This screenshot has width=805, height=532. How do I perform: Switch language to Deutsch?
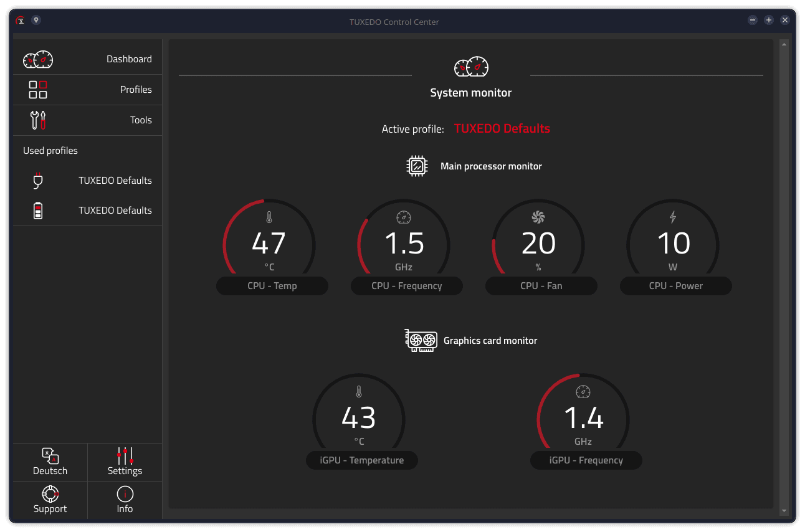tap(50, 462)
